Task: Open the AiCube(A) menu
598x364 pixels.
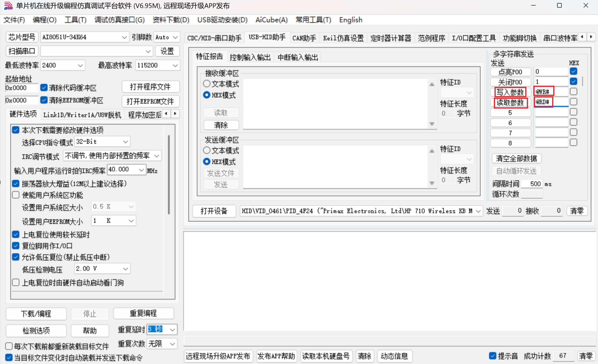Action: pyautogui.click(x=271, y=20)
